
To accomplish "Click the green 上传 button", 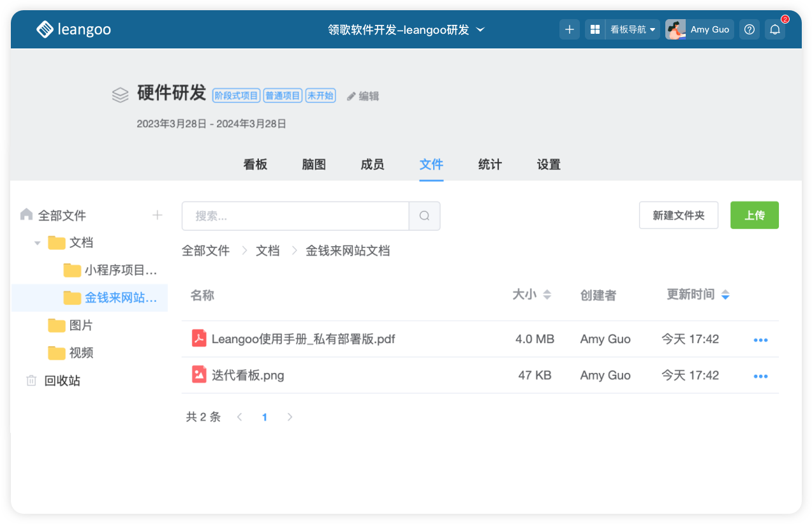I will tap(755, 215).
